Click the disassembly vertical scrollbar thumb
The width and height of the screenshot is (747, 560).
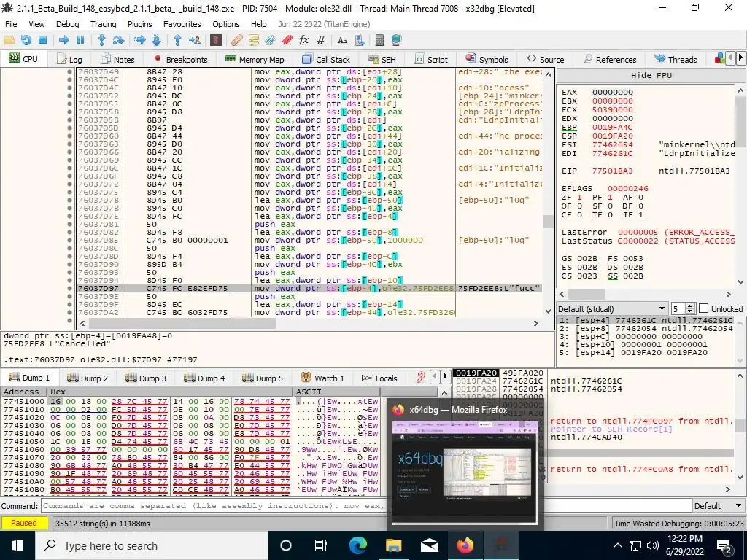click(x=549, y=222)
